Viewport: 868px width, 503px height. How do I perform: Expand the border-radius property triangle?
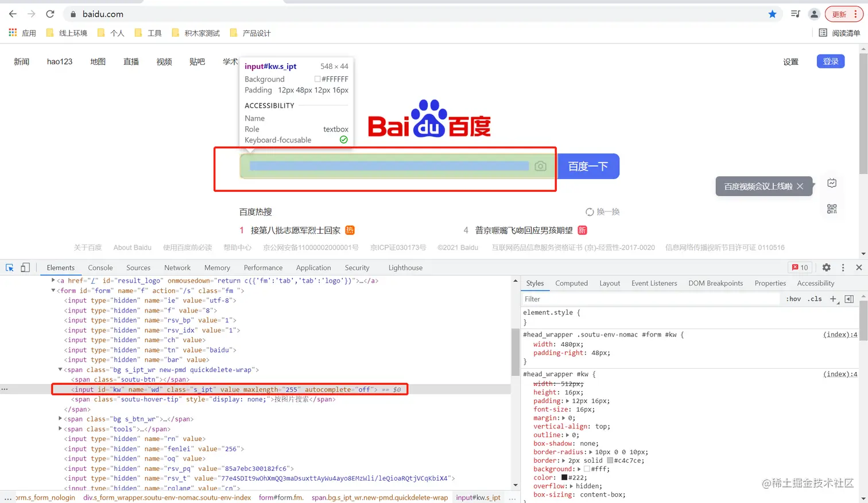591,452
